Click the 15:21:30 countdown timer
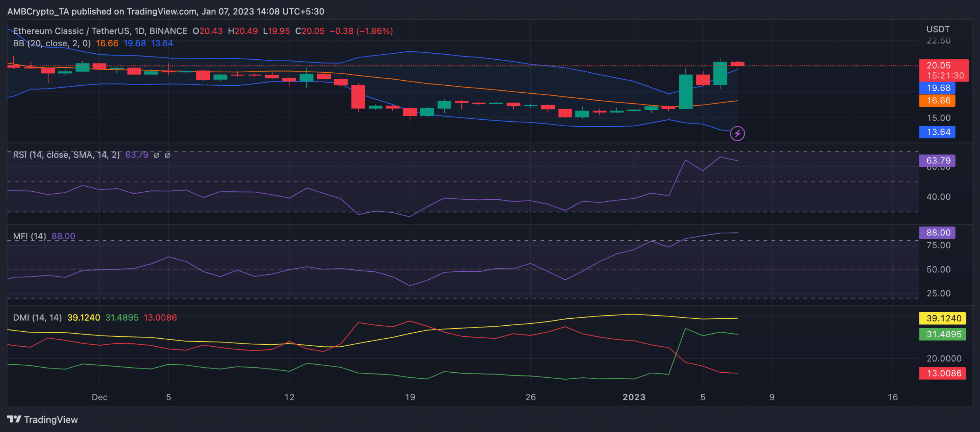The image size is (980, 432). point(946,76)
